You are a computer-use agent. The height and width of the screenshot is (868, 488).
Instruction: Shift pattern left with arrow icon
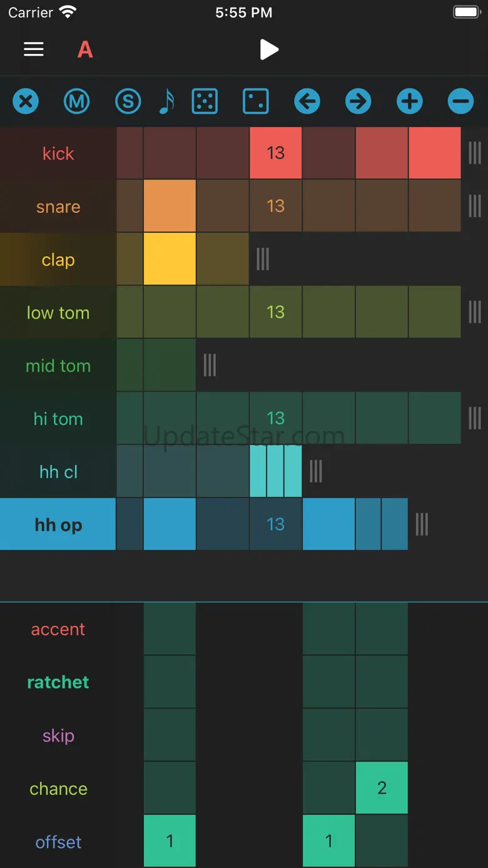click(307, 101)
